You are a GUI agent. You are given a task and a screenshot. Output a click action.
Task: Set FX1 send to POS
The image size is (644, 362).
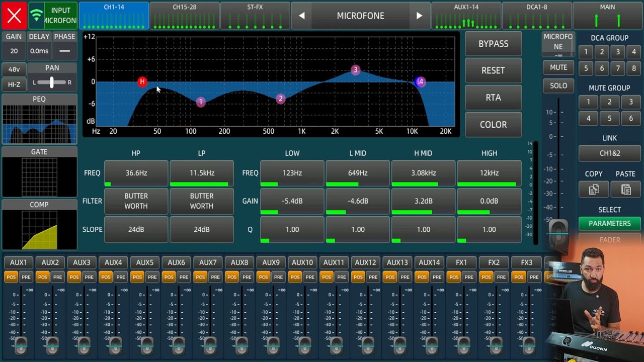coord(454,277)
